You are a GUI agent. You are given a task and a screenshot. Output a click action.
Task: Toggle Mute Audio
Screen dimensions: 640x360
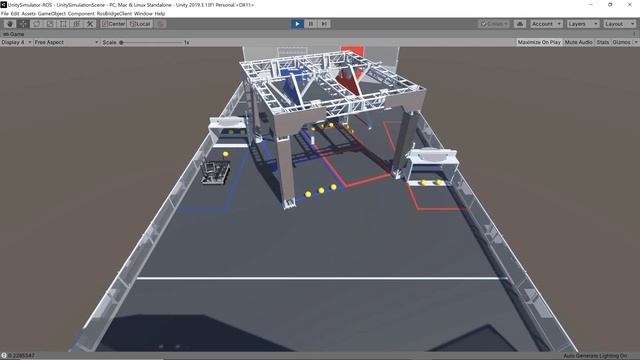(578, 42)
